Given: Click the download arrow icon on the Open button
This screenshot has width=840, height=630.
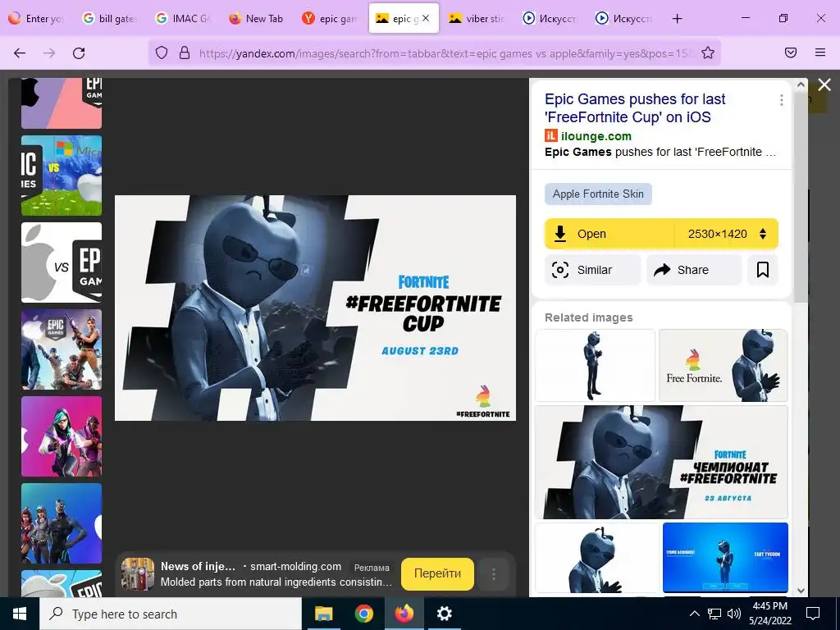Looking at the screenshot, I should click(559, 234).
